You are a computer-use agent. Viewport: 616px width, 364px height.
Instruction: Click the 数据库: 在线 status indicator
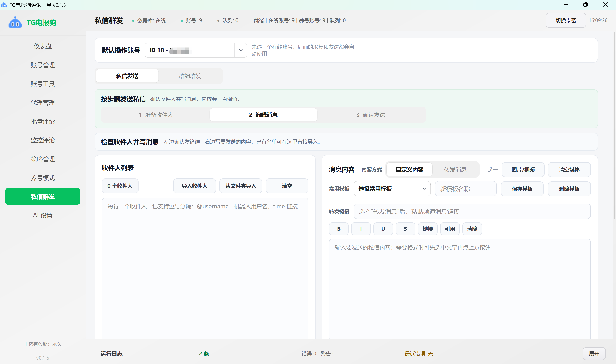(149, 20)
